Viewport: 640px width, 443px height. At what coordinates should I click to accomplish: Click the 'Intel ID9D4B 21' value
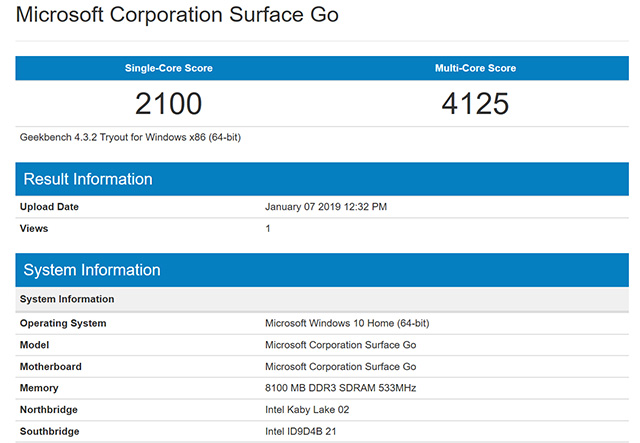coord(300,432)
